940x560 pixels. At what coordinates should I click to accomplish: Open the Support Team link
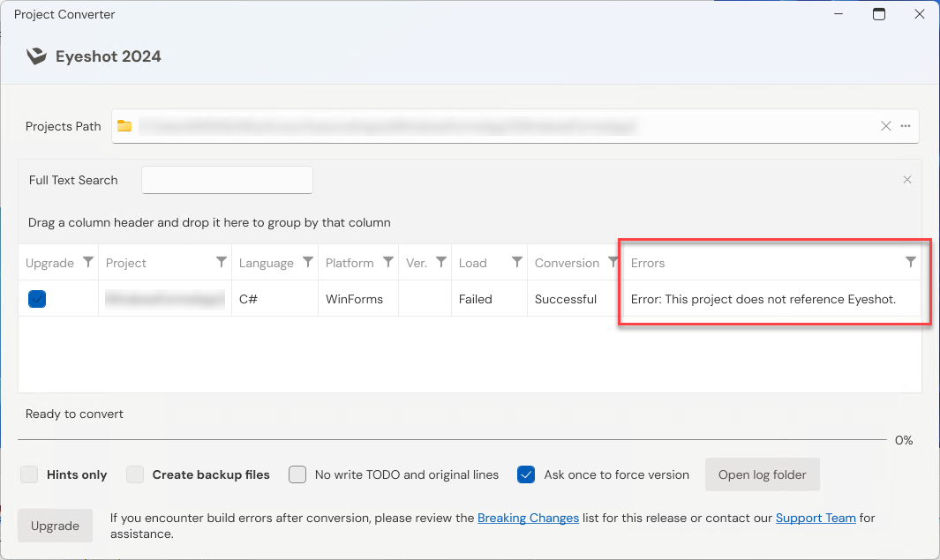816,518
